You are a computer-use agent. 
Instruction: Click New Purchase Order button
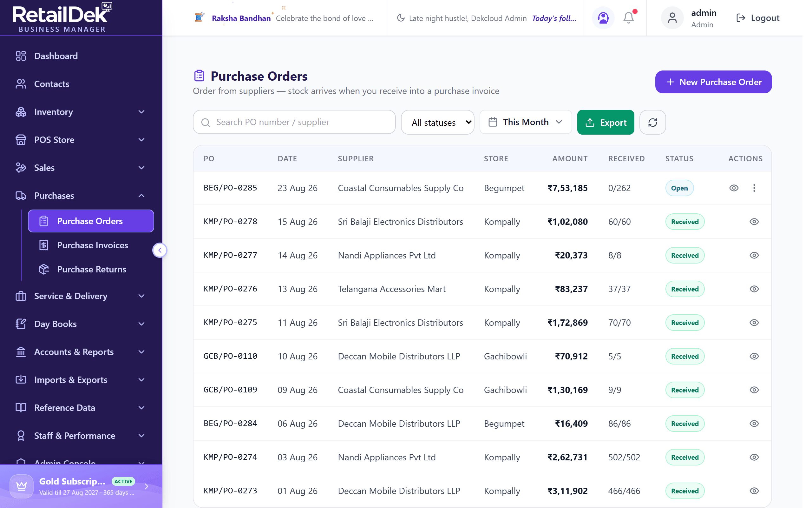(713, 82)
